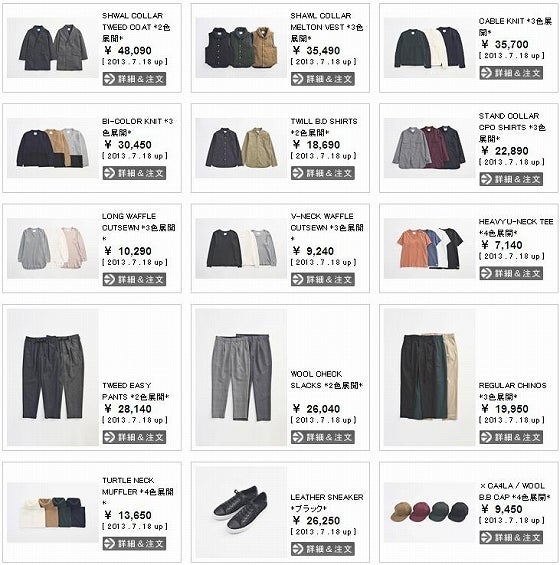Open the Wool Check Slacks product photo

241,377
